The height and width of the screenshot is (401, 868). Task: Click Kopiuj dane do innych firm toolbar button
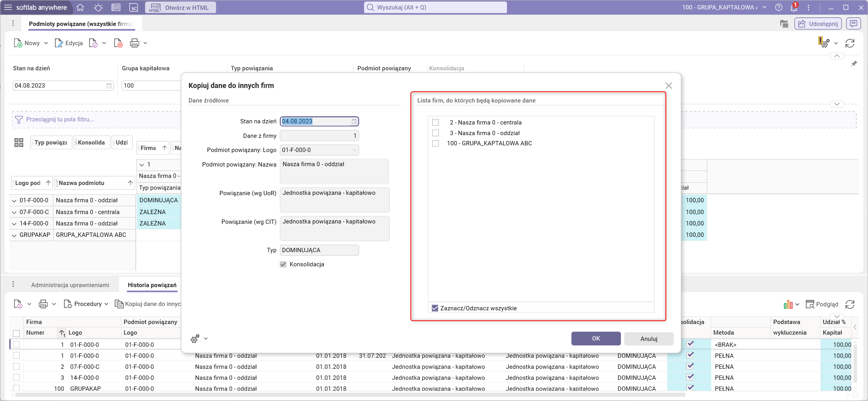(x=148, y=304)
